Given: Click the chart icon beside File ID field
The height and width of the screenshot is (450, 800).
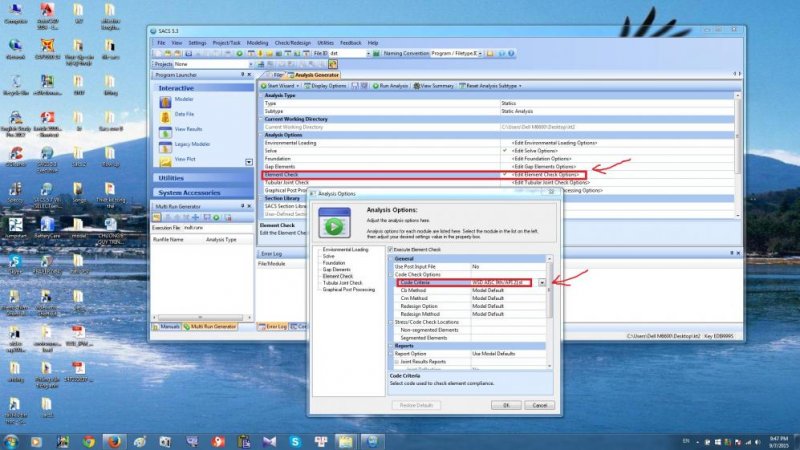Looking at the screenshot, I should click(376, 54).
